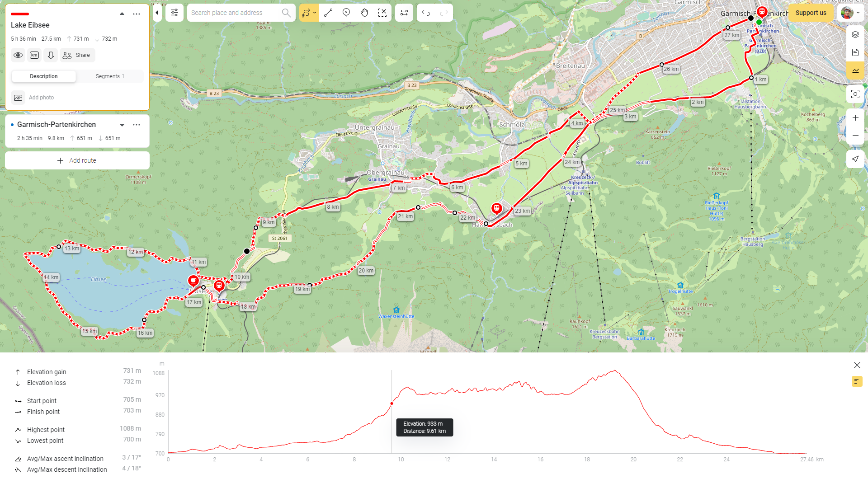The height and width of the screenshot is (488, 868).
Task: Open map layers panel
Action: point(855,34)
